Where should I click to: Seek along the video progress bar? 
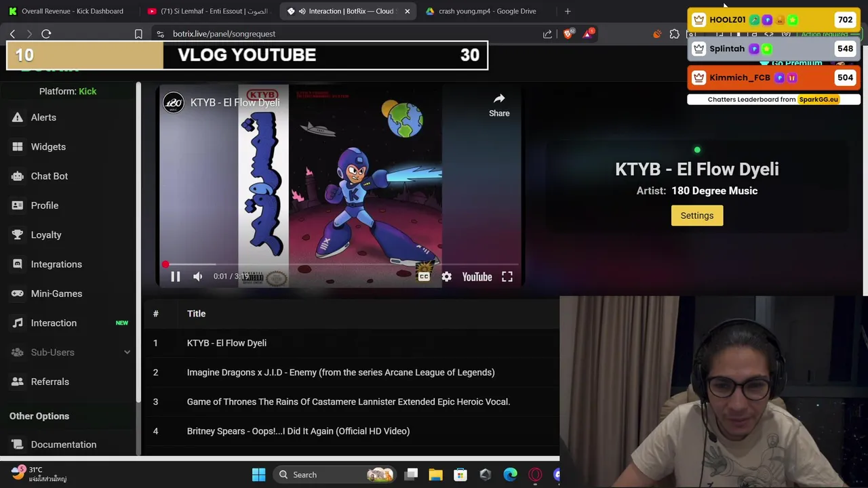coord(341,264)
